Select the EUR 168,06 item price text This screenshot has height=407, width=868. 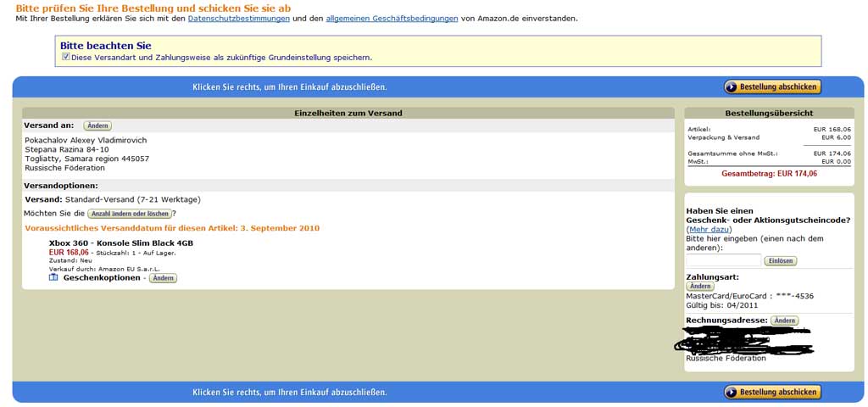pos(69,253)
